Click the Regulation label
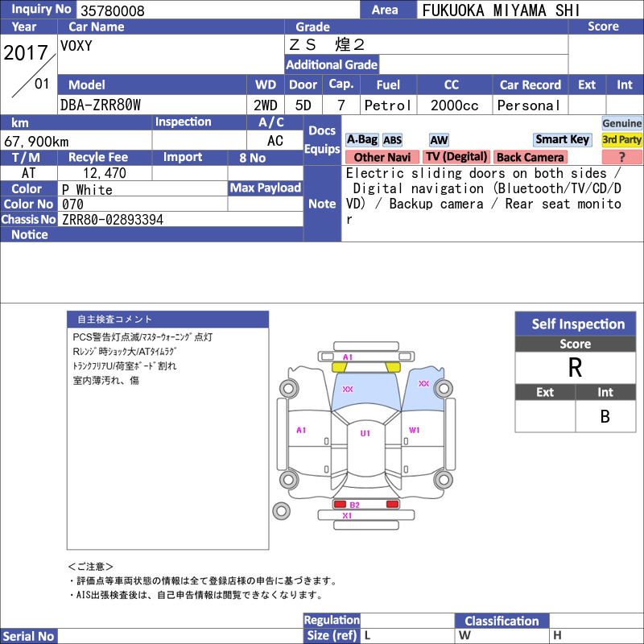Screen dimensions: 644x644 click(x=332, y=620)
